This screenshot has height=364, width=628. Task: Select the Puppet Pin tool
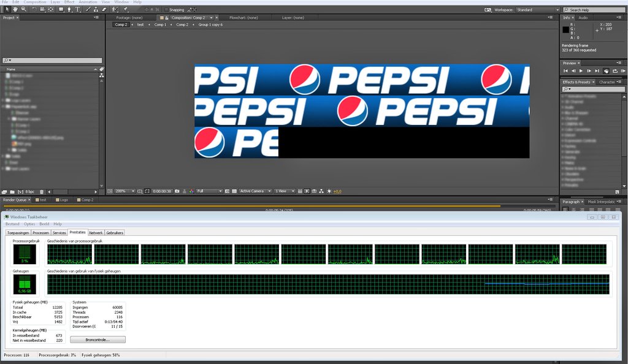pyautogui.click(x=126, y=9)
